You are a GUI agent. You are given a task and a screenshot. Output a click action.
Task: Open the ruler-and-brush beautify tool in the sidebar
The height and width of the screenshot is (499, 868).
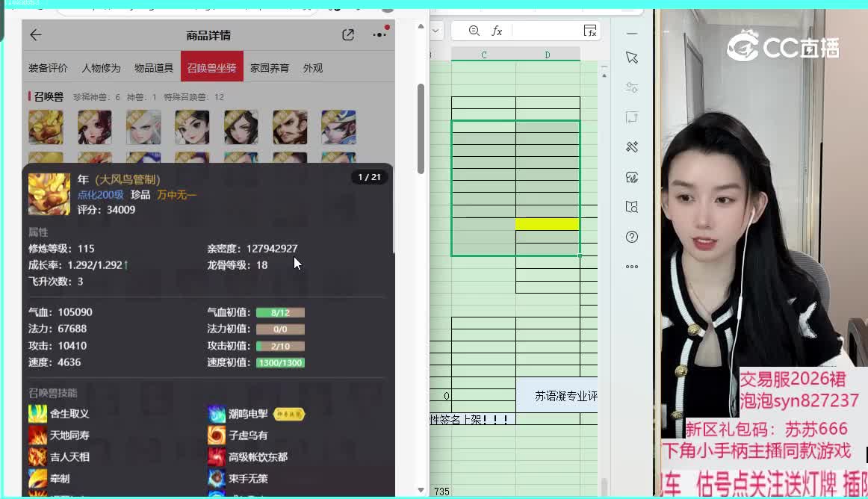point(632,146)
